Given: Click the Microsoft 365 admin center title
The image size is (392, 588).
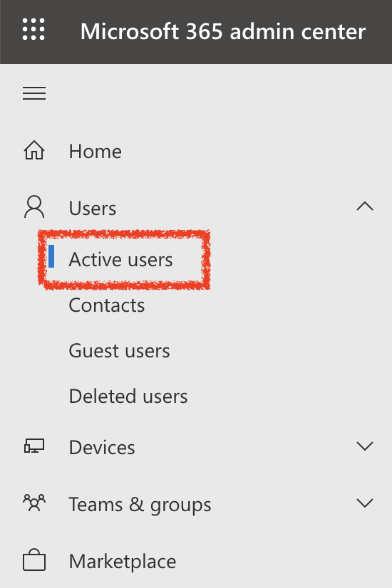Looking at the screenshot, I should coord(223,31).
